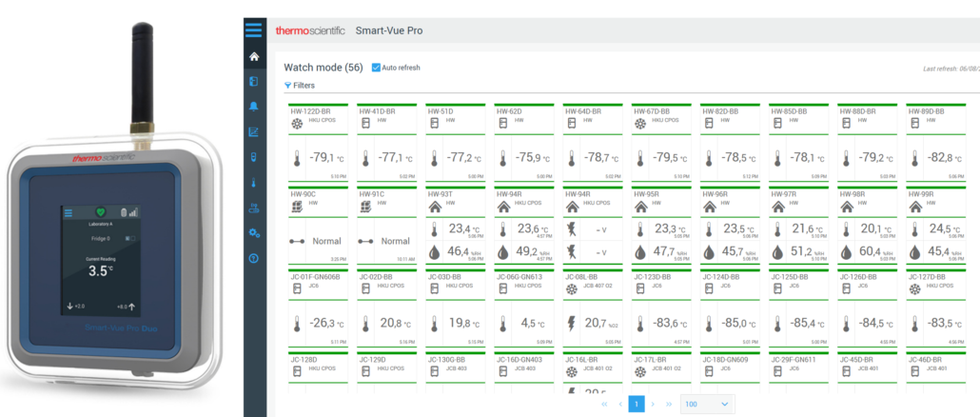The height and width of the screenshot is (417, 980).
Task: Go to the last page with double-right arrow
Action: tap(669, 405)
